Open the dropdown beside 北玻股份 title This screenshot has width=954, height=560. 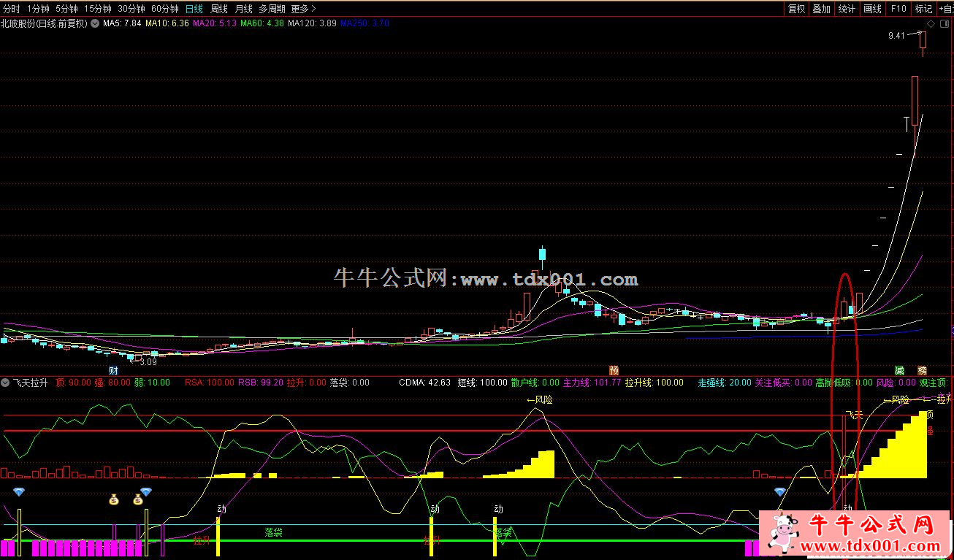click(x=95, y=23)
